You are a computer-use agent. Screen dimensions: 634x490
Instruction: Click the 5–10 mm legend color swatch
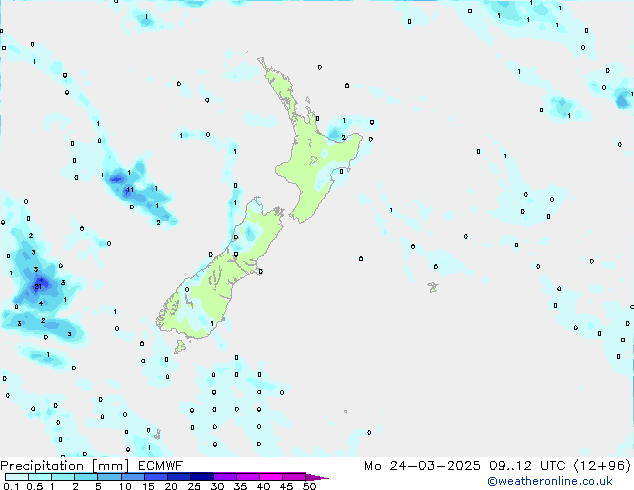[x=109, y=477]
